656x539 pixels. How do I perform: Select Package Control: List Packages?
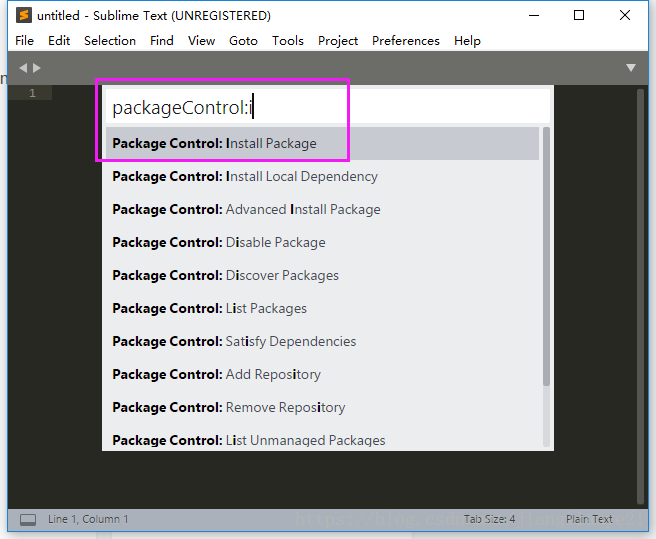(322, 308)
